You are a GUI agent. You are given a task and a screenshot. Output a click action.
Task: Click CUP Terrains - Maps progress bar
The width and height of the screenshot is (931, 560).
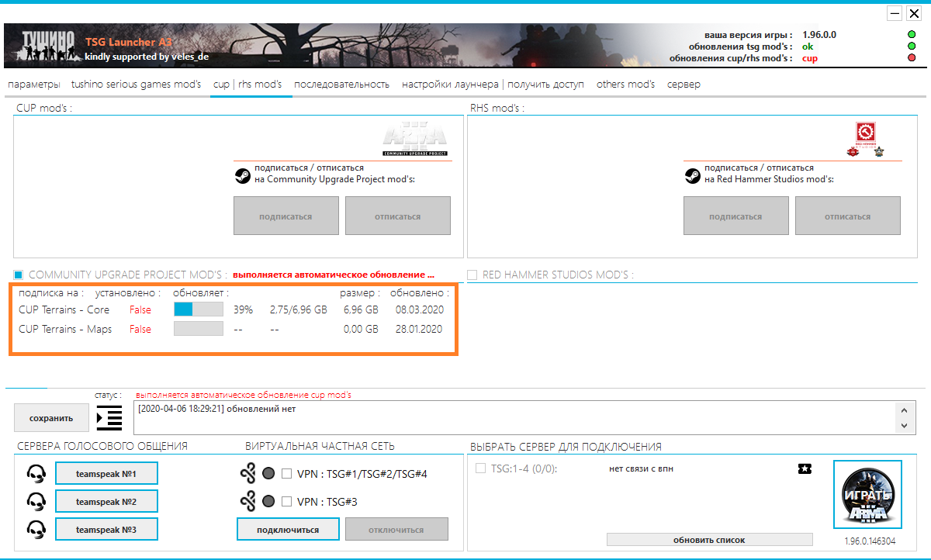tap(199, 329)
